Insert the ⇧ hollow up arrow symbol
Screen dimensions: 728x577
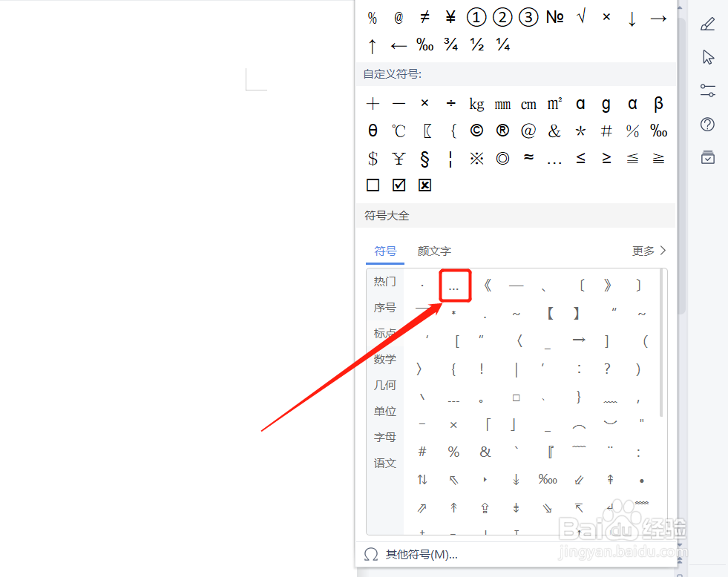(485, 508)
